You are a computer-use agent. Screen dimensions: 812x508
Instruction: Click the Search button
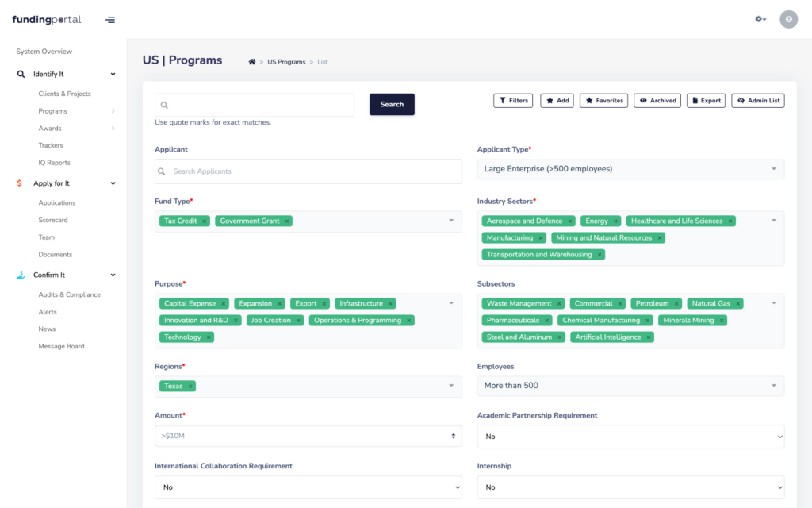coord(392,104)
